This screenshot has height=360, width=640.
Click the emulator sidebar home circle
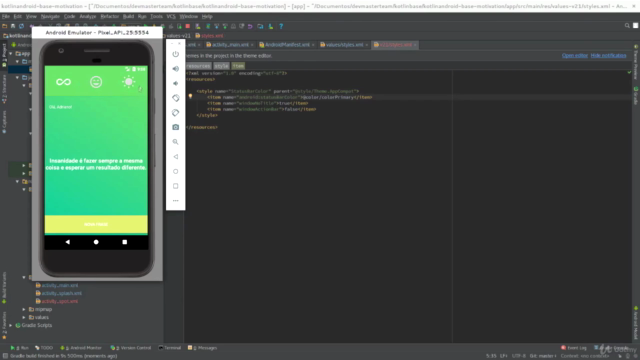(176, 171)
